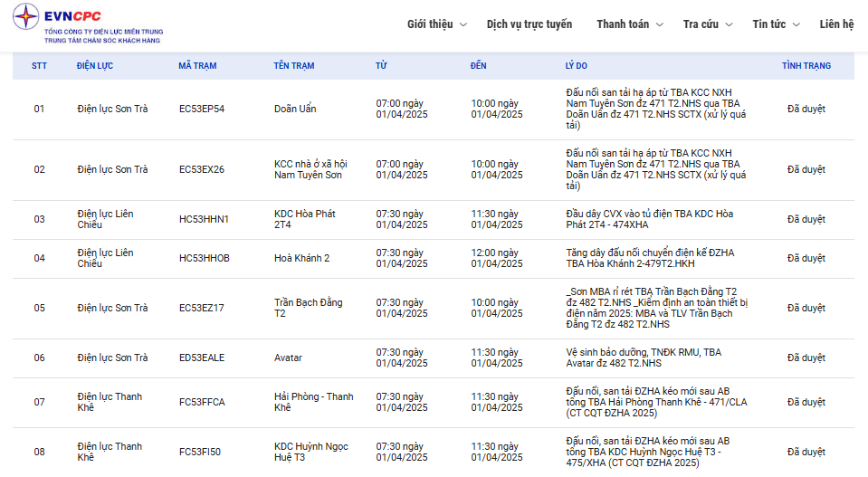This screenshot has height=477, width=868.
Task: Click the EVNCPC logo
Action: tap(88, 24)
